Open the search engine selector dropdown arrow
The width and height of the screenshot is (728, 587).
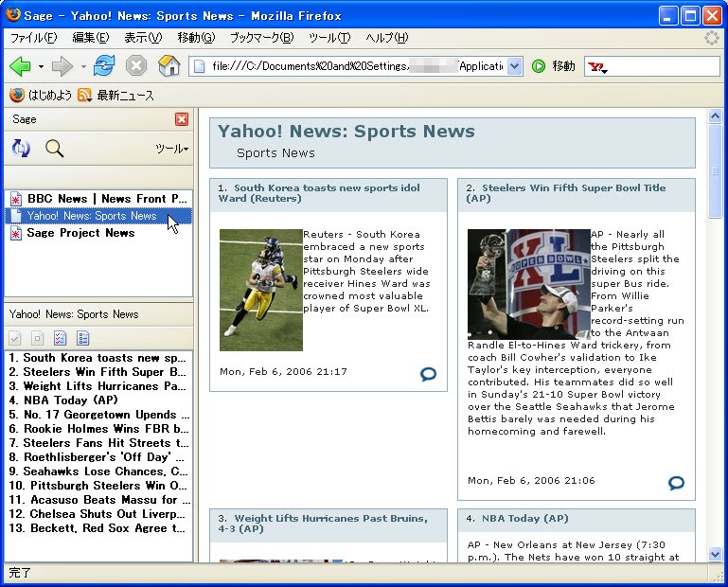click(606, 71)
